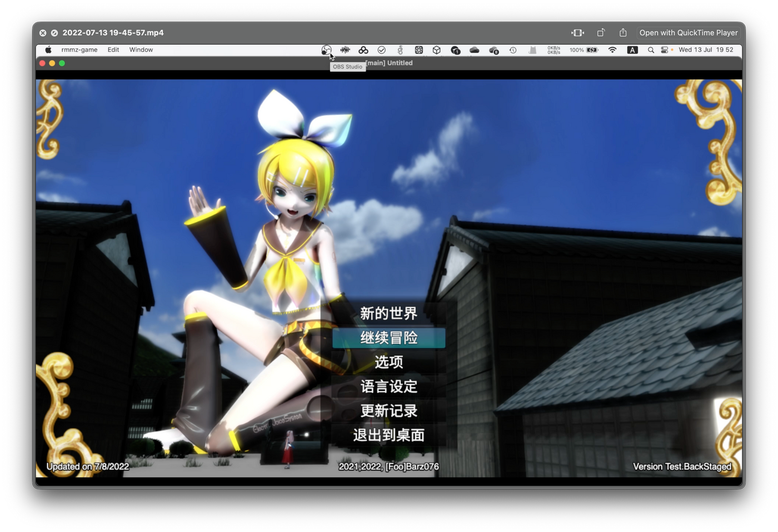This screenshot has width=778, height=532.
Task: Open the Edit menu
Action: click(113, 50)
